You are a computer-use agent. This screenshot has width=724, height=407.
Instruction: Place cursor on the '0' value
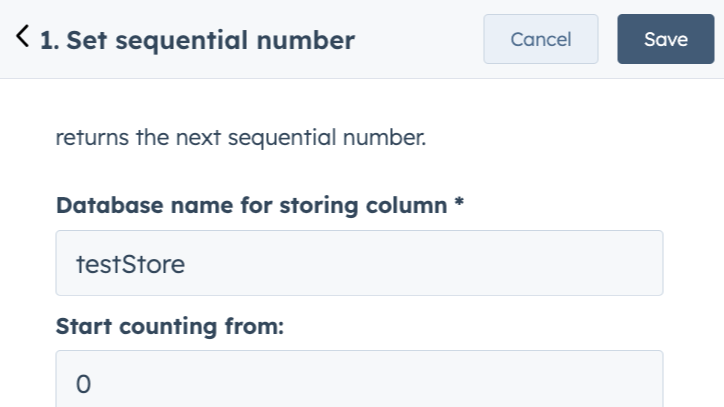[82, 383]
